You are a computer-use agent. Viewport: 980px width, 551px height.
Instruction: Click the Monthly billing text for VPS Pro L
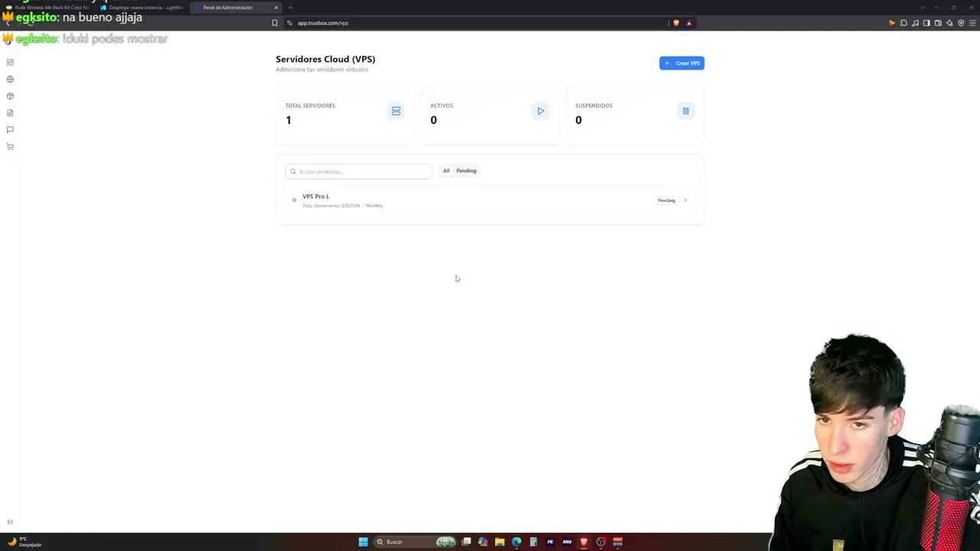374,206
